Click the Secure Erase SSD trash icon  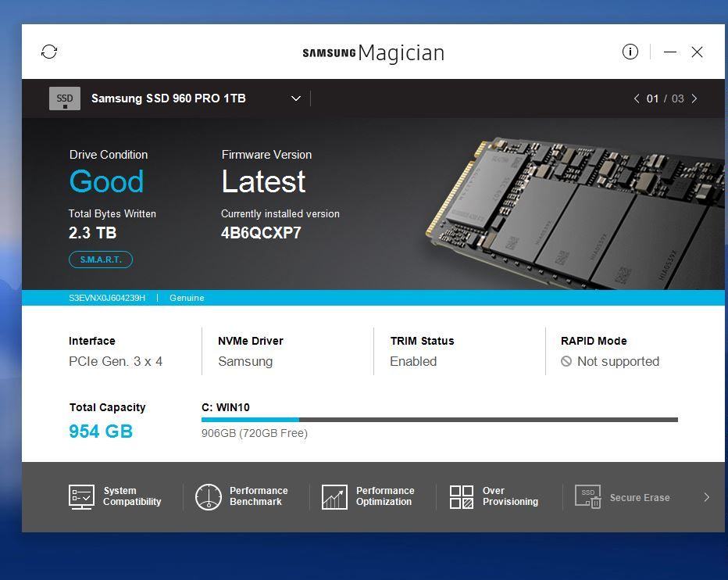(587, 497)
